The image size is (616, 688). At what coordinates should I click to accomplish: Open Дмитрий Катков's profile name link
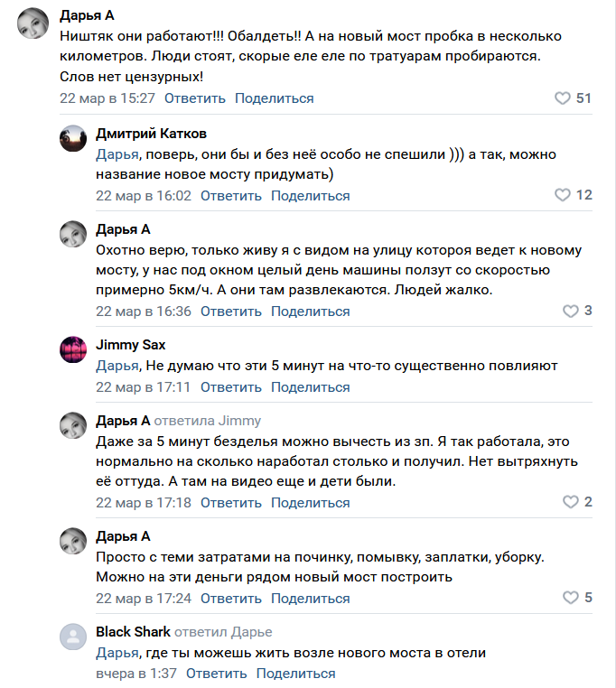[x=151, y=134]
